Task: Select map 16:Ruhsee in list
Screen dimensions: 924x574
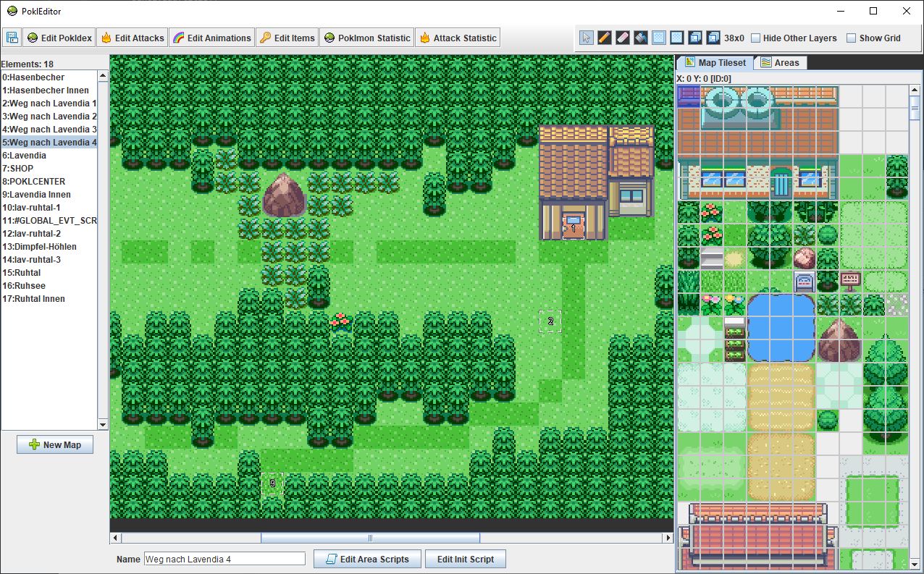Action: point(49,285)
